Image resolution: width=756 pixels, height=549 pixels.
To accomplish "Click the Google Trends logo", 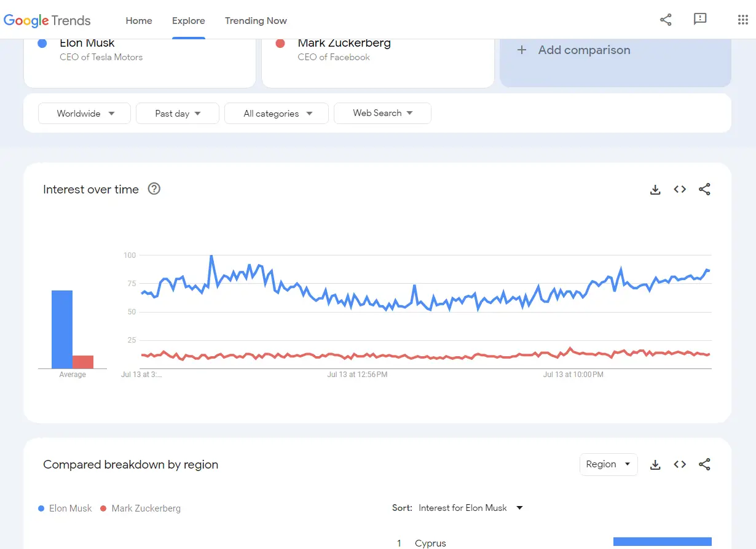I will (x=47, y=20).
